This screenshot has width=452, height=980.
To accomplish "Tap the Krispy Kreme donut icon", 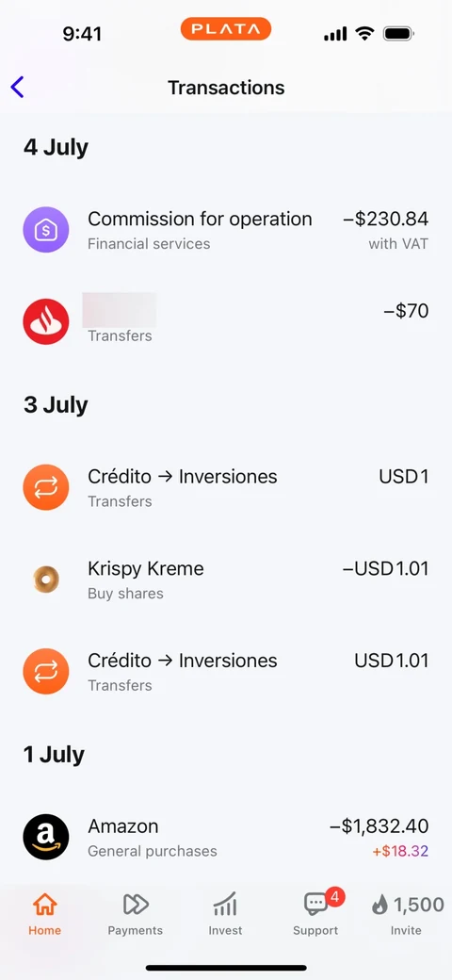I will coord(46,580).
